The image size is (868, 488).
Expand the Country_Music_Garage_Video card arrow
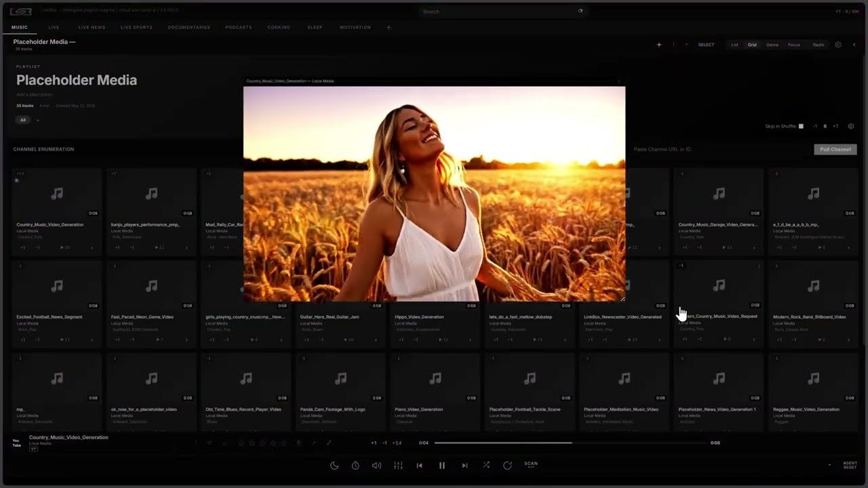(755, 247)
